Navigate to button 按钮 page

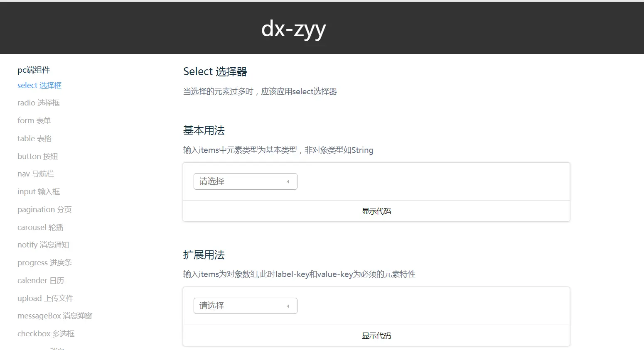[x=38, y=157]
